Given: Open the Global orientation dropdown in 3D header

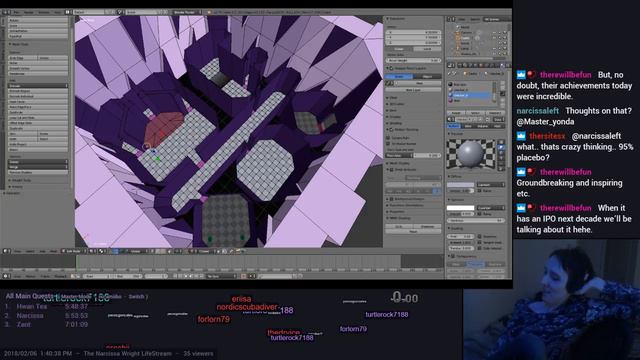Looking at the screenshot, I should click(x=138, y=251).
